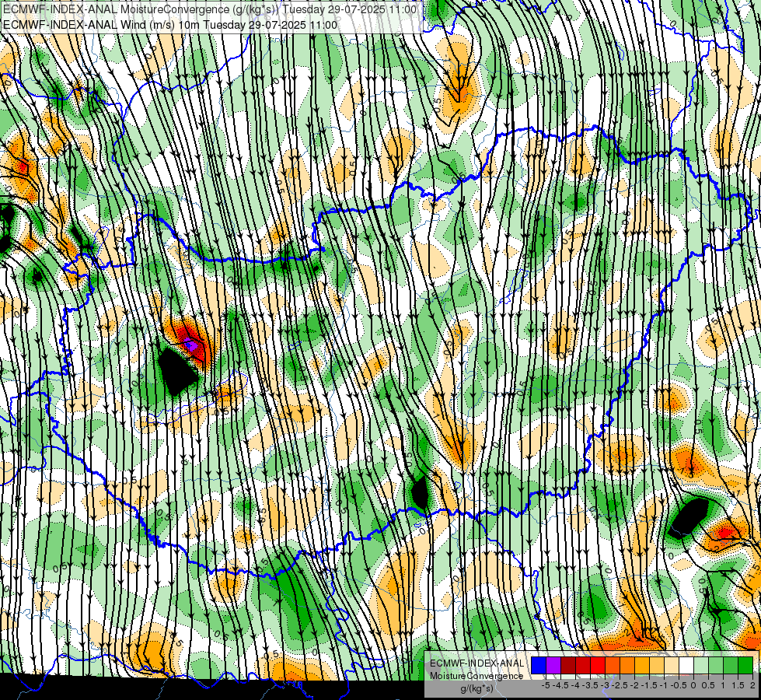Click the legend's MoistureConvergence label
Image resolution: width=761 pixels, height=700 pixels.
pos(476,676)
